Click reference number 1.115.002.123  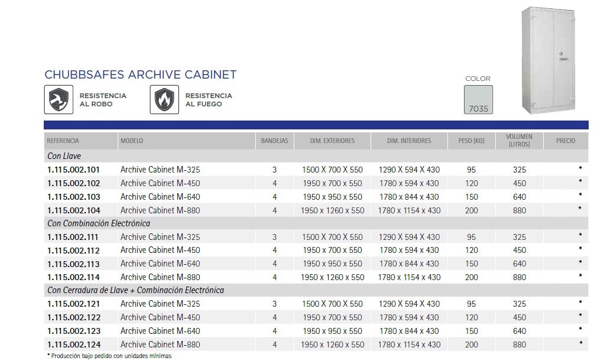(74, 331)
